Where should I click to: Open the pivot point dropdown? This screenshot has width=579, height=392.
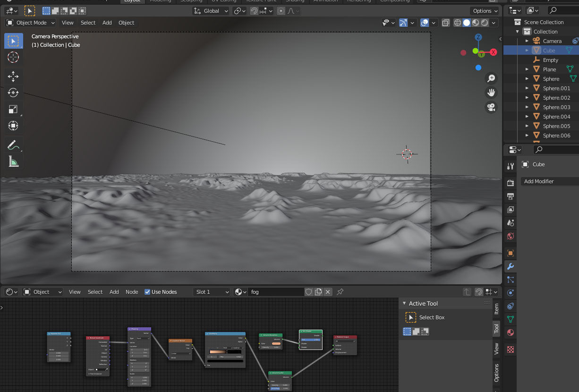coord(239,11)
